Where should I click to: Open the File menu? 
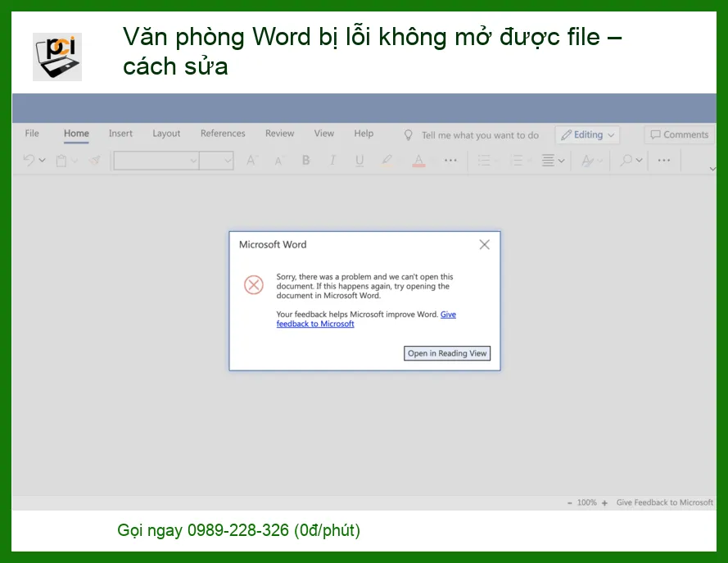[x=32, y=134]
